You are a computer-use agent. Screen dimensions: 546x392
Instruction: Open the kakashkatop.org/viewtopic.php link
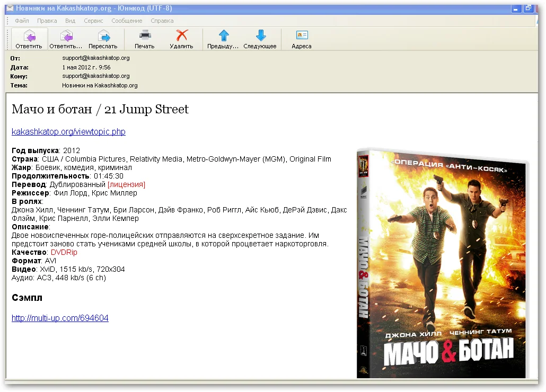(68, 132)
